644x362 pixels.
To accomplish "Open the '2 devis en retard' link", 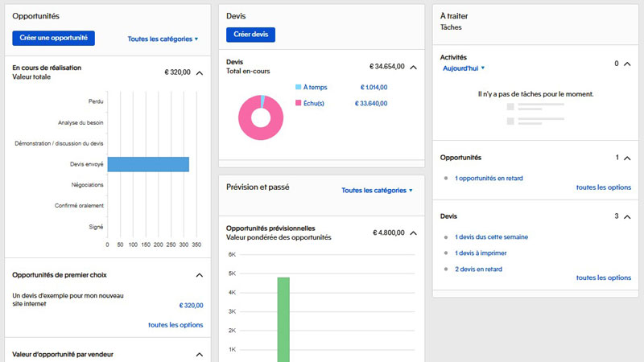I will pos(478,269).
